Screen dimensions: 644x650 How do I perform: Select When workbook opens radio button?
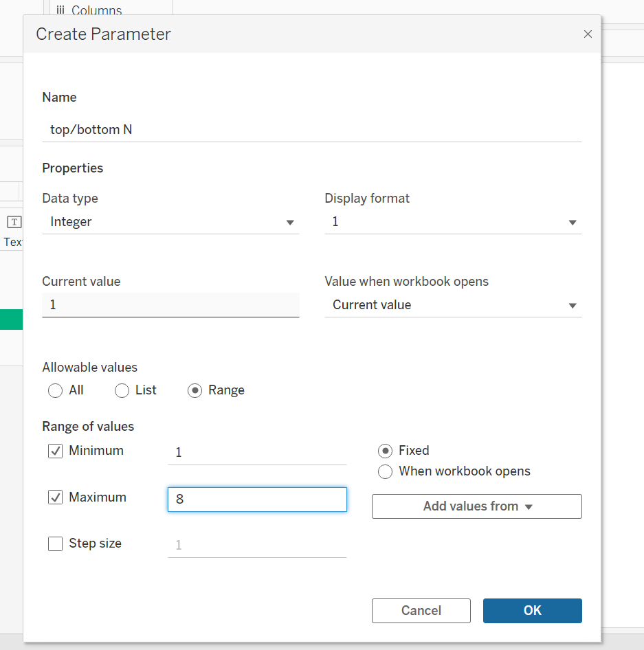(386, 471)
